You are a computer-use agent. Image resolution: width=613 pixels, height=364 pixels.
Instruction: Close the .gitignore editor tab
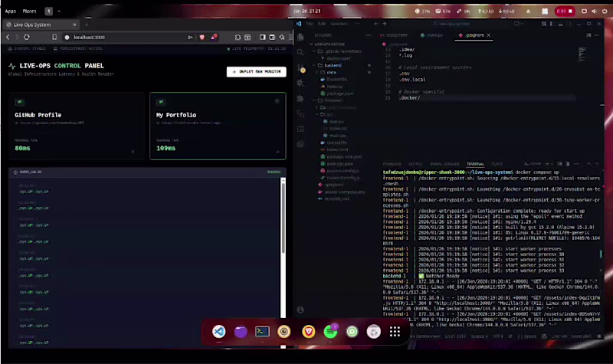coord(489,35)
